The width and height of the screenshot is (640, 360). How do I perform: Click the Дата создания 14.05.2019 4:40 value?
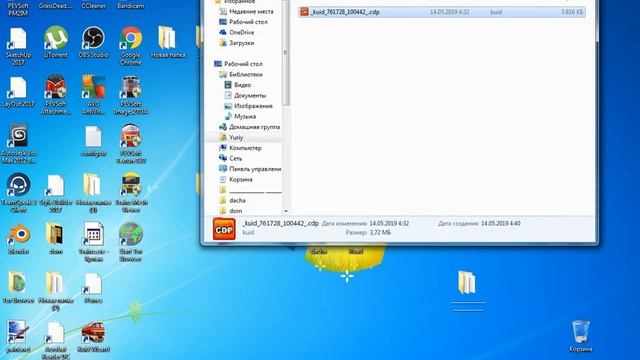(501, 223)
